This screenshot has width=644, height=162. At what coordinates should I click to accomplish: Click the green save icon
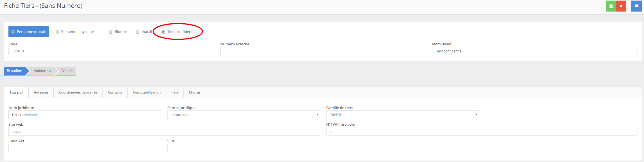611,6
